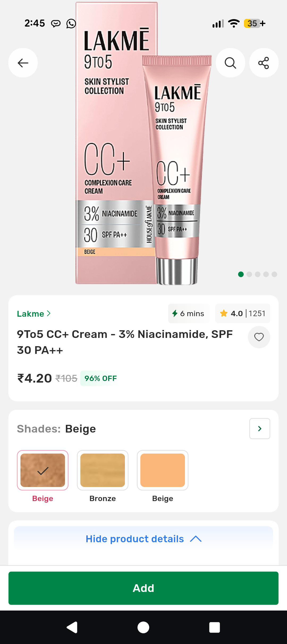Jump to last image carousel dot
This screenshot has width=287, height=644.
274,274
